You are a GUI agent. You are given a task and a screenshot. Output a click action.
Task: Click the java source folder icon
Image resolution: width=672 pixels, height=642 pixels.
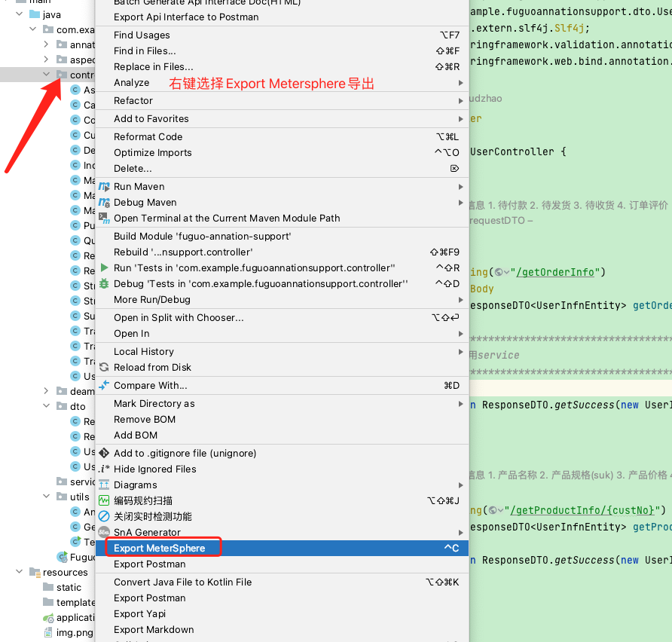point(35,14)
